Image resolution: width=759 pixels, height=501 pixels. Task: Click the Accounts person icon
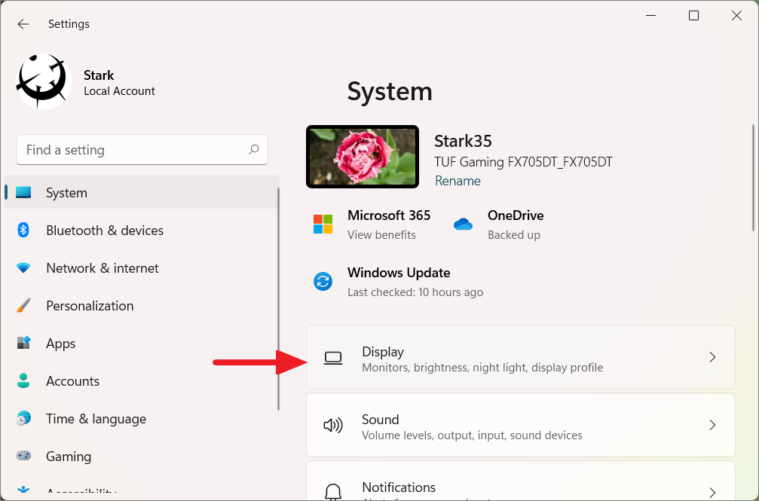(x=23, y=380)
